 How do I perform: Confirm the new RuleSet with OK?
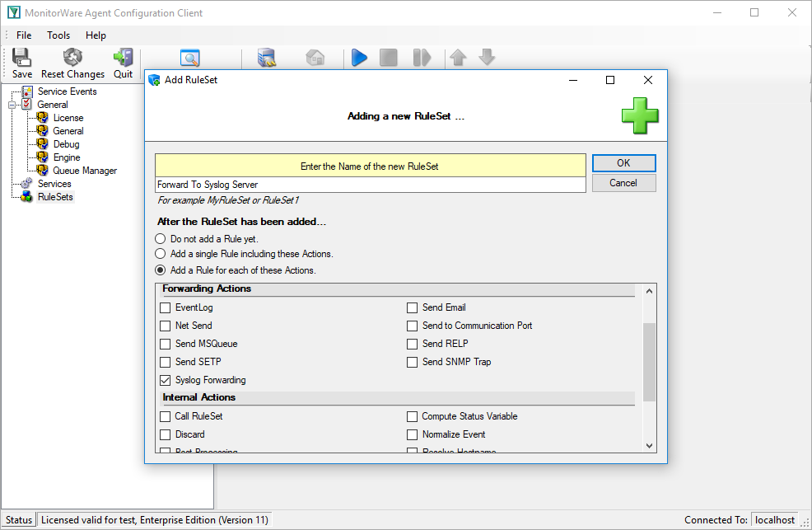point(623,163)
